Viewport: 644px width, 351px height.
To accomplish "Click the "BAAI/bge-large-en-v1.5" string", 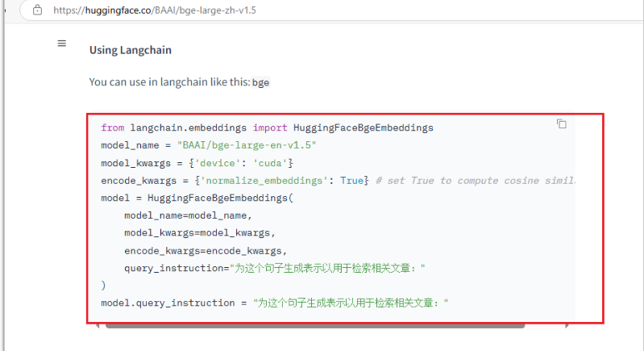I will pos(247,145).
